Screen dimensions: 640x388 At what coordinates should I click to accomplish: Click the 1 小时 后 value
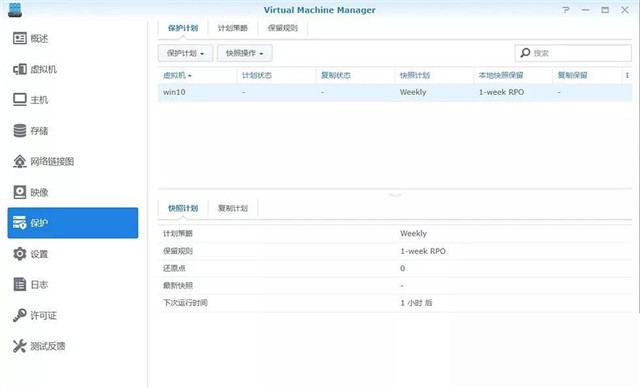point(416,303)
